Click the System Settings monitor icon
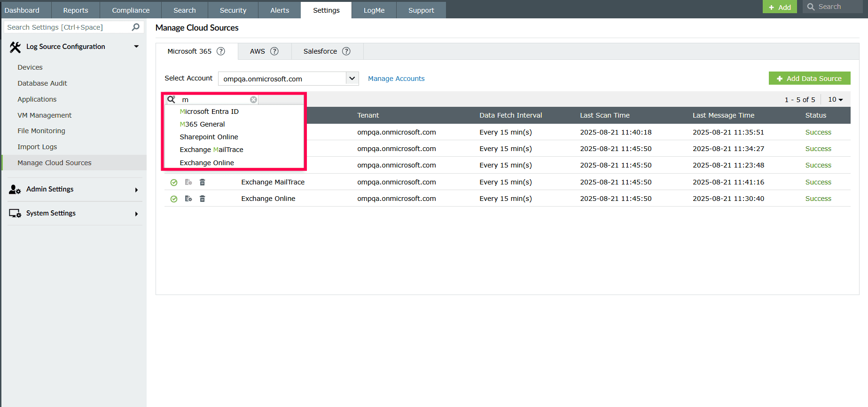 click(x=15, y=214)
